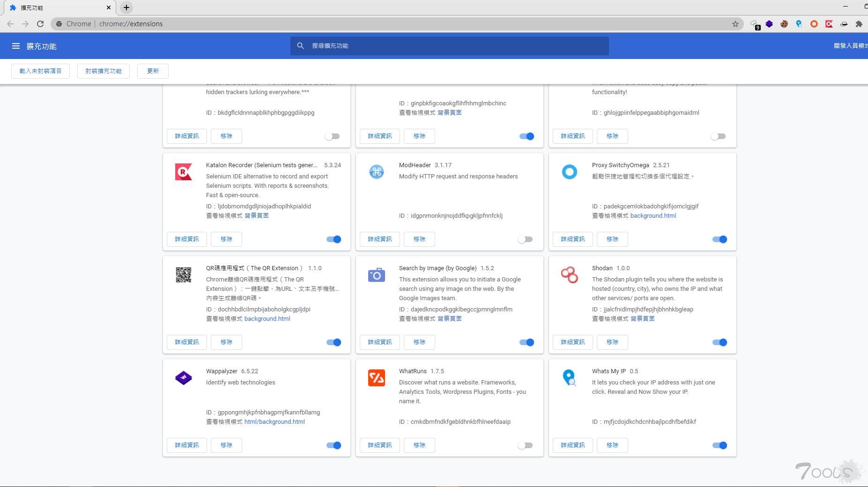Screen dimensions: 868x487
Task: Open Shodan 背景頁面 link
Action: pyautogui.click(x=643, y=319)
